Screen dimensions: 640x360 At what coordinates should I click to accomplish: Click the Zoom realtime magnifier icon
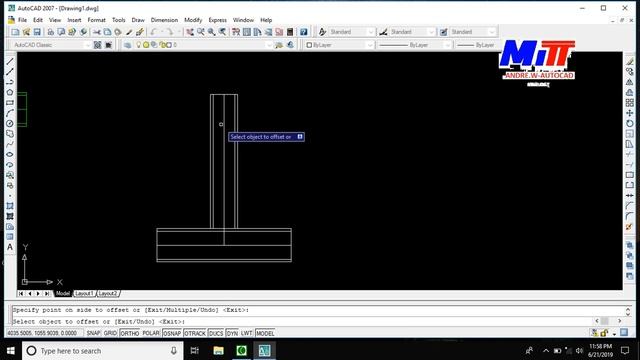tap(200, 32)
